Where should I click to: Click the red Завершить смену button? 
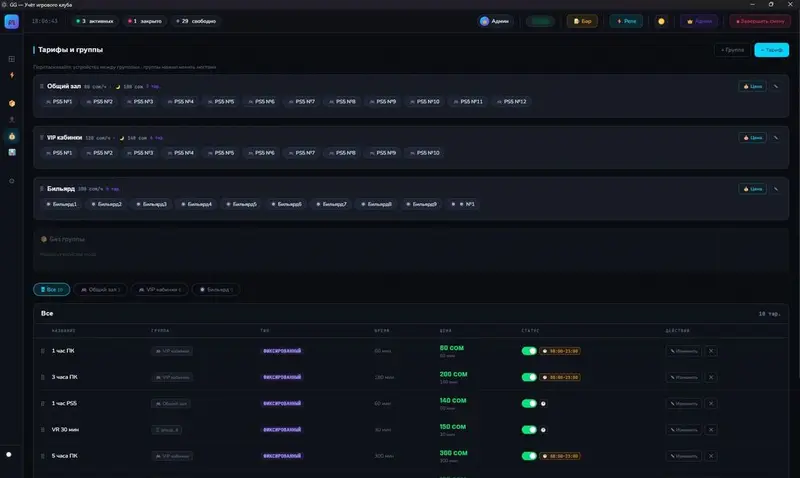tap(760, 21)
